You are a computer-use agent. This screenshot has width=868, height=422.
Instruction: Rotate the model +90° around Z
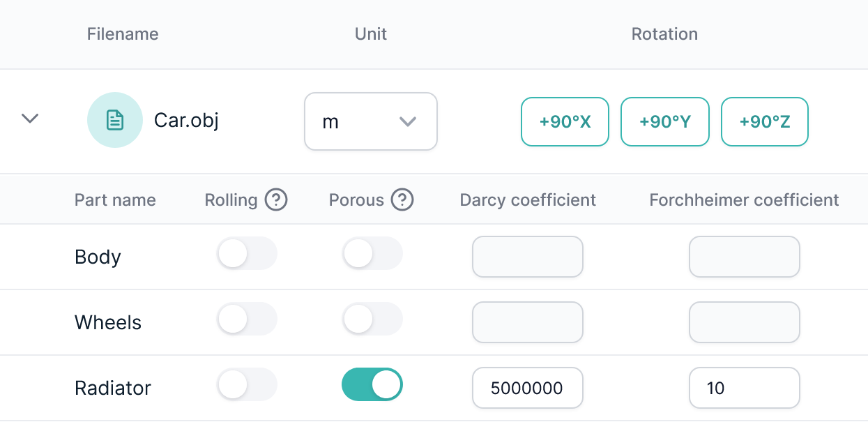764,121
